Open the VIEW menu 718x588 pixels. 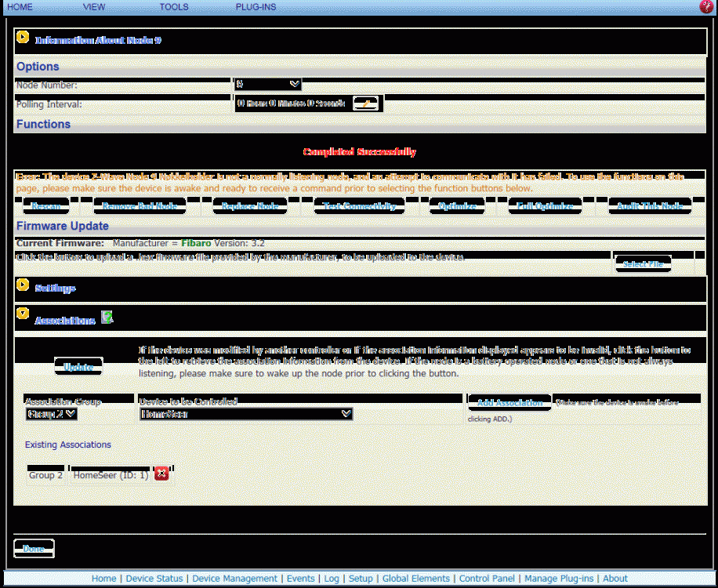pyautogui.click(x=94, y=6)
